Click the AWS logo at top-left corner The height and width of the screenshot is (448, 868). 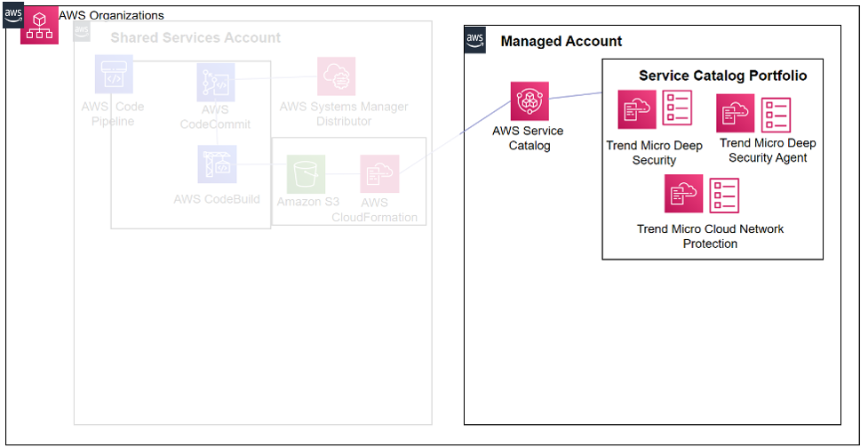tap(13, 14)
